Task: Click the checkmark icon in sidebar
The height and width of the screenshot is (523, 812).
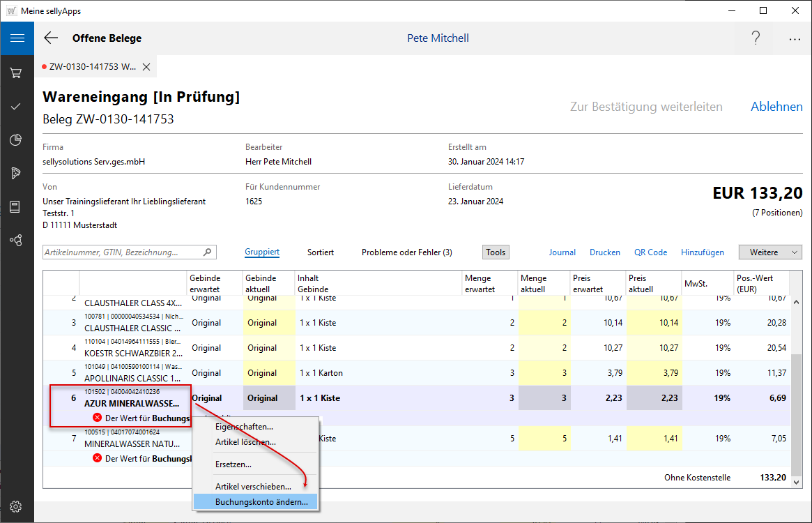Action: [x=17, y=107]
